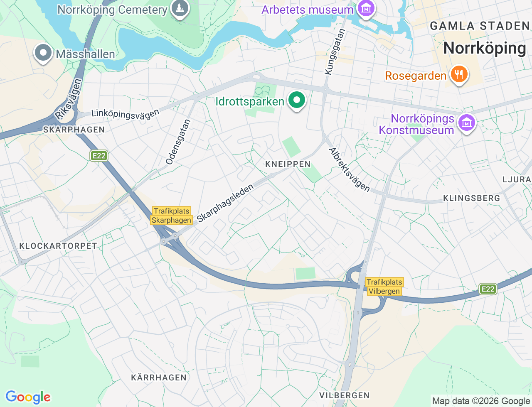Select the Norrköpings Konstmuseum museum icon
The image size is (532, 407).
pyautogui.click(x=466, y=123)
